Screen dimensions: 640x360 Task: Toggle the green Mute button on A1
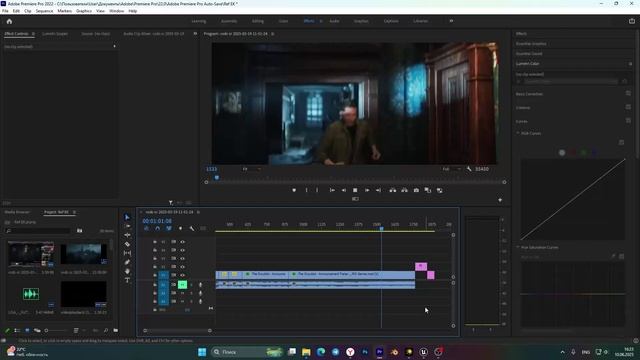tap(182, 284)
